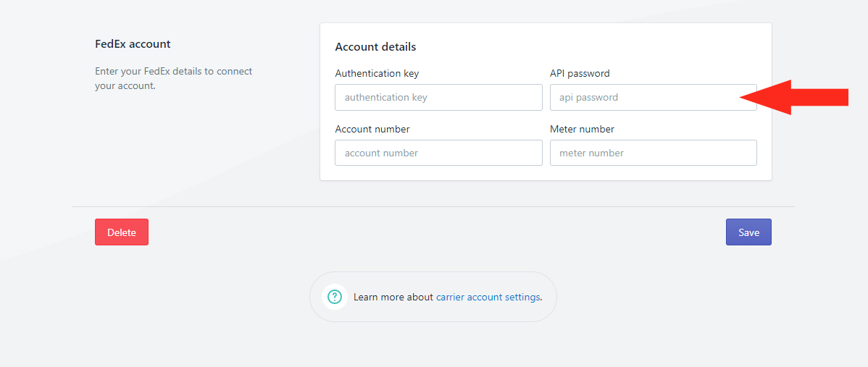
Task: Activate the Meter number input box
Action: click(654, 153)
